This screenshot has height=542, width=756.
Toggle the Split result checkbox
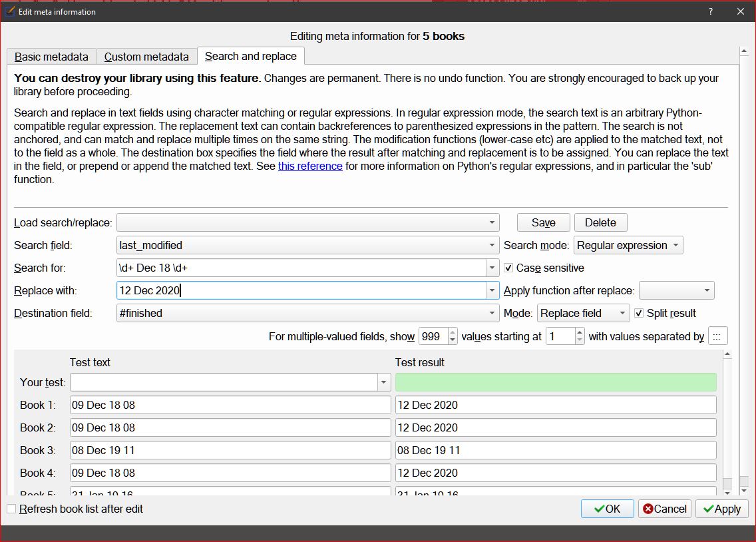click(x=639, y=313)
